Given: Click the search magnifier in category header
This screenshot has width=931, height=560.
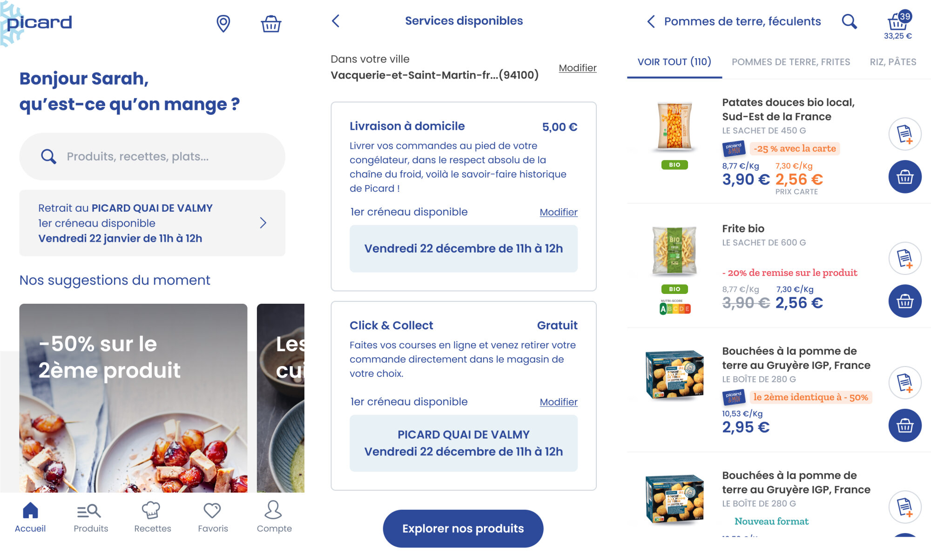Looking at the screenshot, I should pyautogui.click(x=849, y=21).
